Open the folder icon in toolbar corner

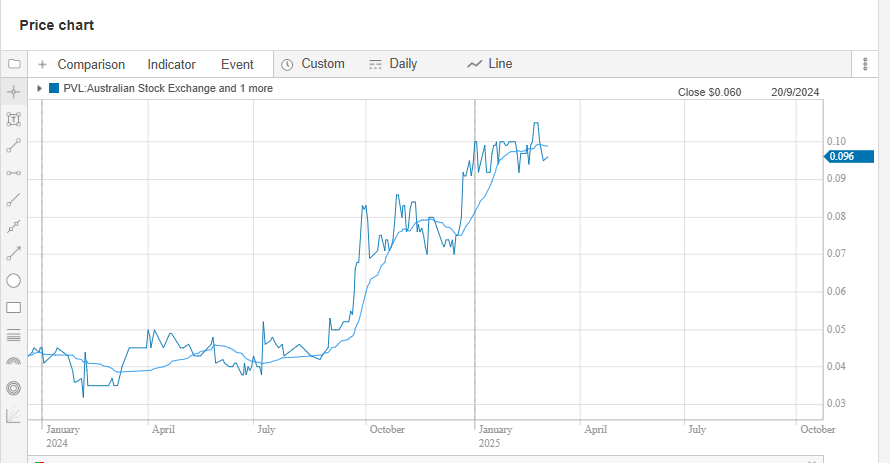[x=14, y=64]
